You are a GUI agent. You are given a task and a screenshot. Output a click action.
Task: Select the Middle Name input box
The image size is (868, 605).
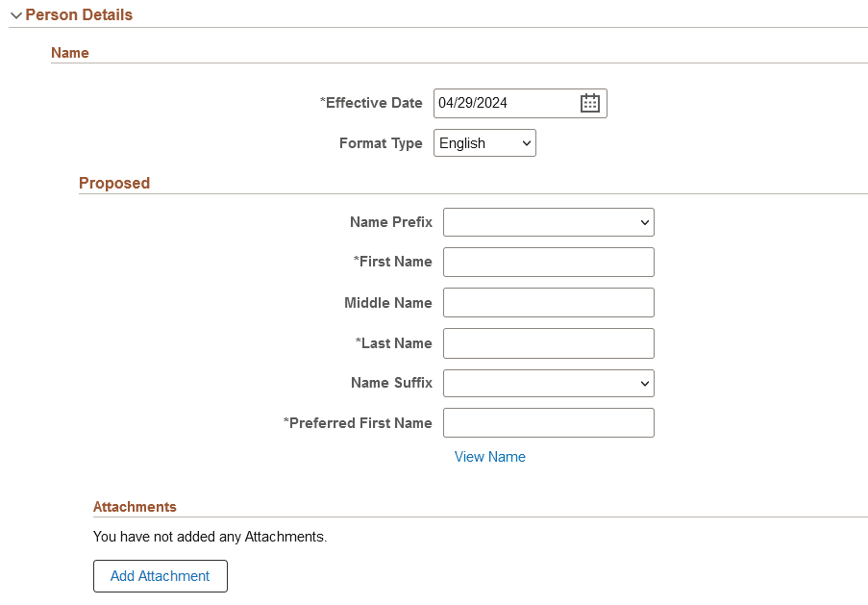tap(548, 303)
